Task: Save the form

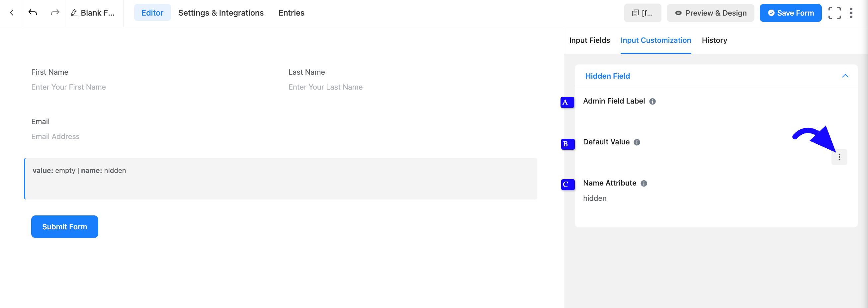Action: click(x=791, y=13)
